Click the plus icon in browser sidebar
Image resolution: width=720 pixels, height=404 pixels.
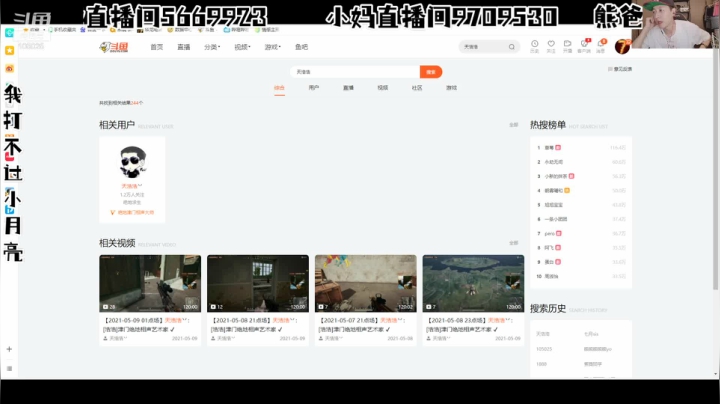point(9,349)
